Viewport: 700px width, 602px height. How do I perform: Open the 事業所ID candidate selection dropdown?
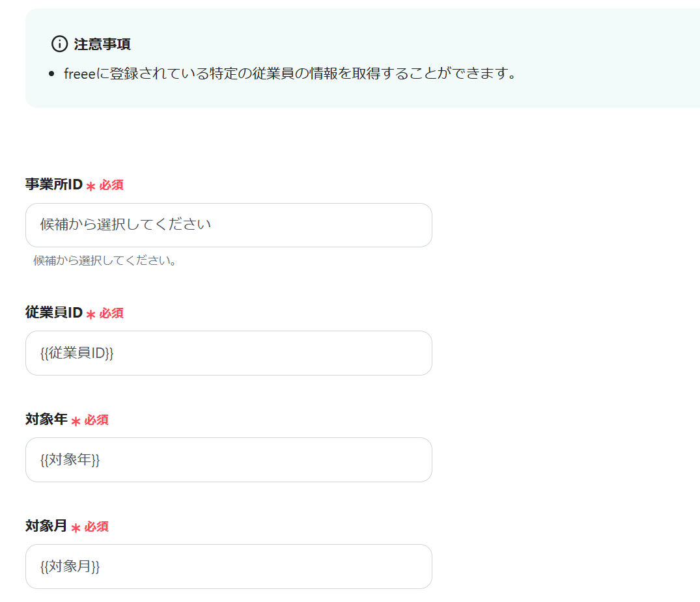[229, 225]
